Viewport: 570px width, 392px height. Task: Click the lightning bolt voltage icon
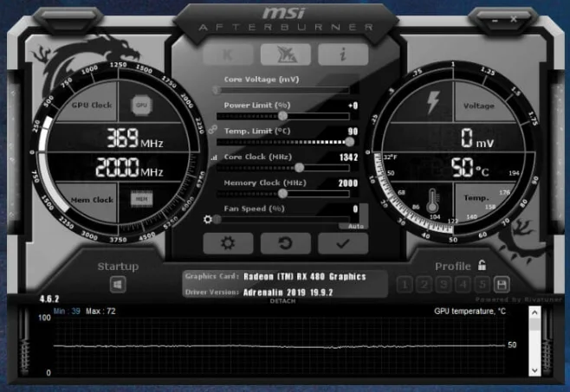click(x=433, y=102)
